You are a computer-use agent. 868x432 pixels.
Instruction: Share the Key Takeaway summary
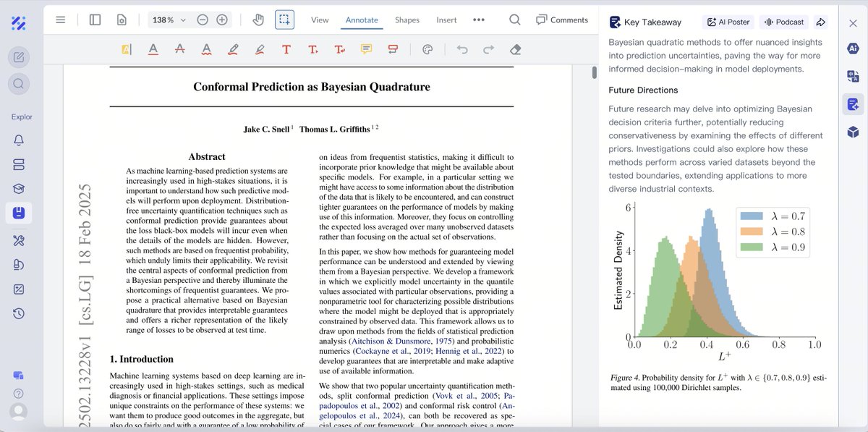[x=821, y=22]
